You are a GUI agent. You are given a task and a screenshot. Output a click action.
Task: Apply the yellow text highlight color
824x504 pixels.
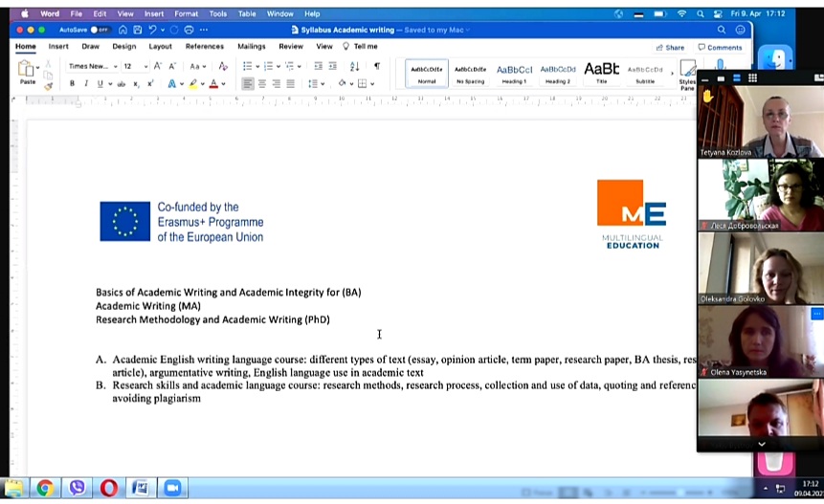click(193, 83)
